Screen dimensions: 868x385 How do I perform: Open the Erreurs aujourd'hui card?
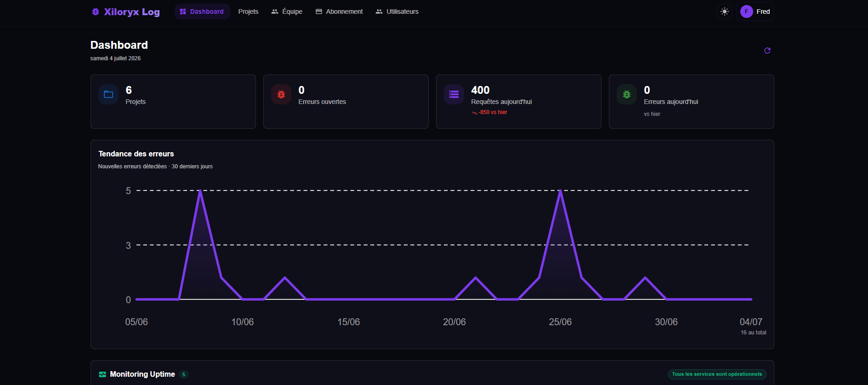(x=692, y=102)
